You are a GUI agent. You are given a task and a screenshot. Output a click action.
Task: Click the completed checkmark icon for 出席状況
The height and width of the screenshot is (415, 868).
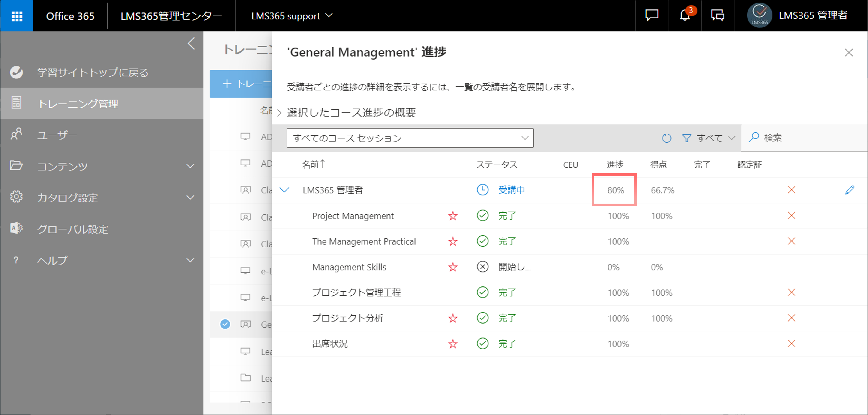point(482,343)
